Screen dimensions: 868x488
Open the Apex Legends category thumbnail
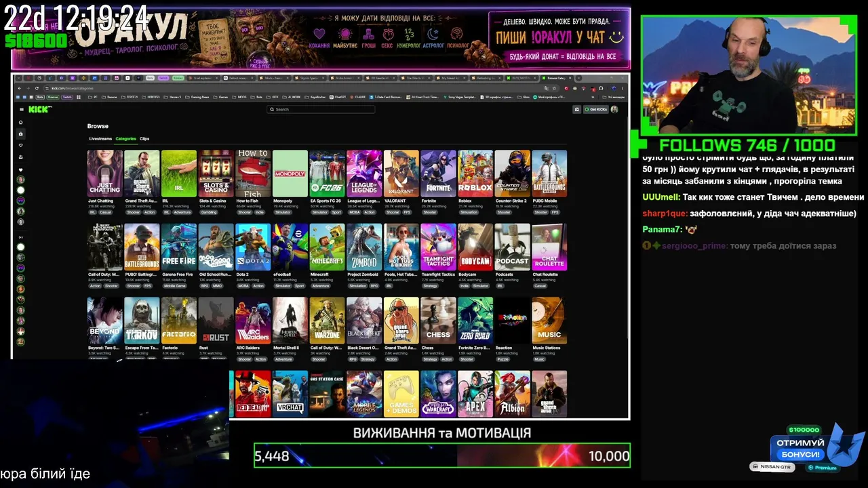475,394
